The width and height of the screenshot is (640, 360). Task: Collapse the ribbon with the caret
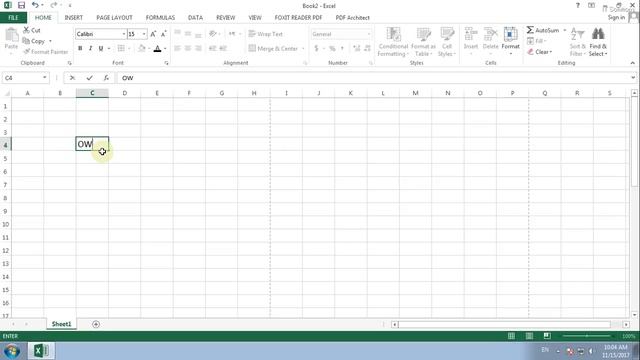coord(632,63)
